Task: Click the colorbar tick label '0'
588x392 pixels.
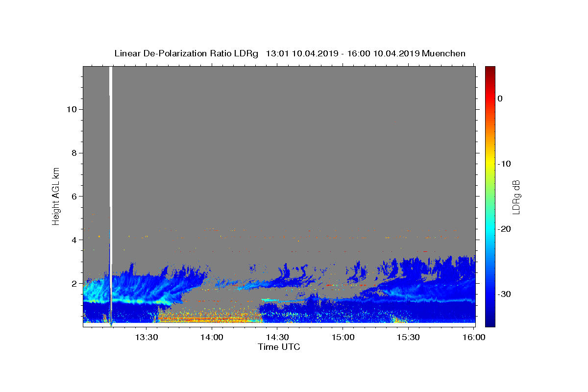Action: (x=500, y=98)
